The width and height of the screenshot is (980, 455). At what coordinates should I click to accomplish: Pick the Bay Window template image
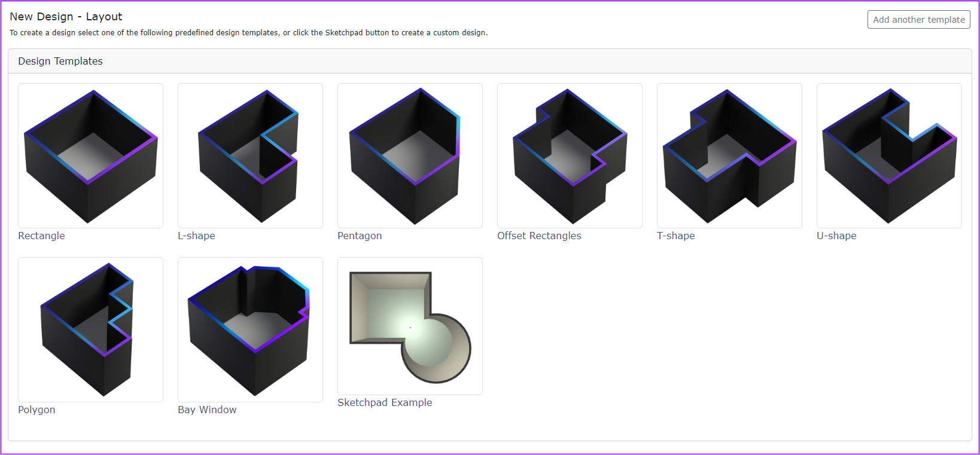tap(250, 329)
